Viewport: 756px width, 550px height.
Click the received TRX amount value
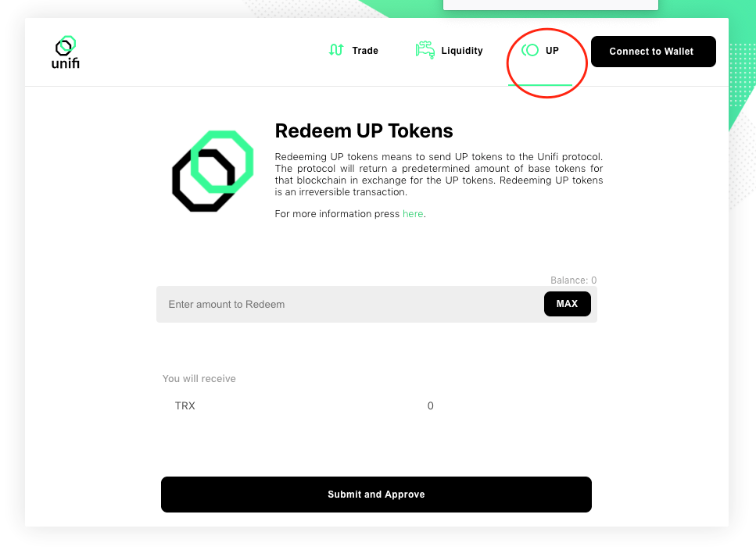pyautogui.click(x=431, y=406)
